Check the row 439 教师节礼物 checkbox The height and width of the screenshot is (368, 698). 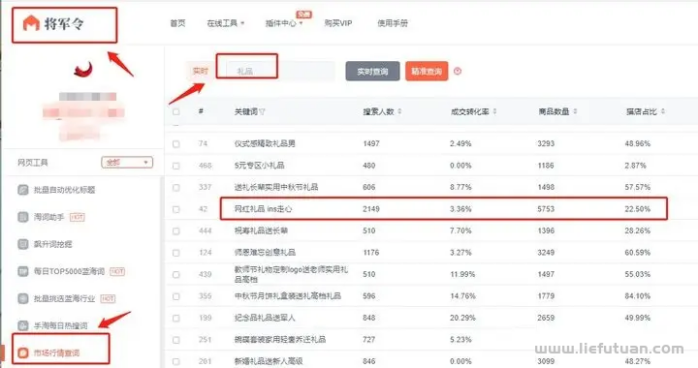[176, 275]
